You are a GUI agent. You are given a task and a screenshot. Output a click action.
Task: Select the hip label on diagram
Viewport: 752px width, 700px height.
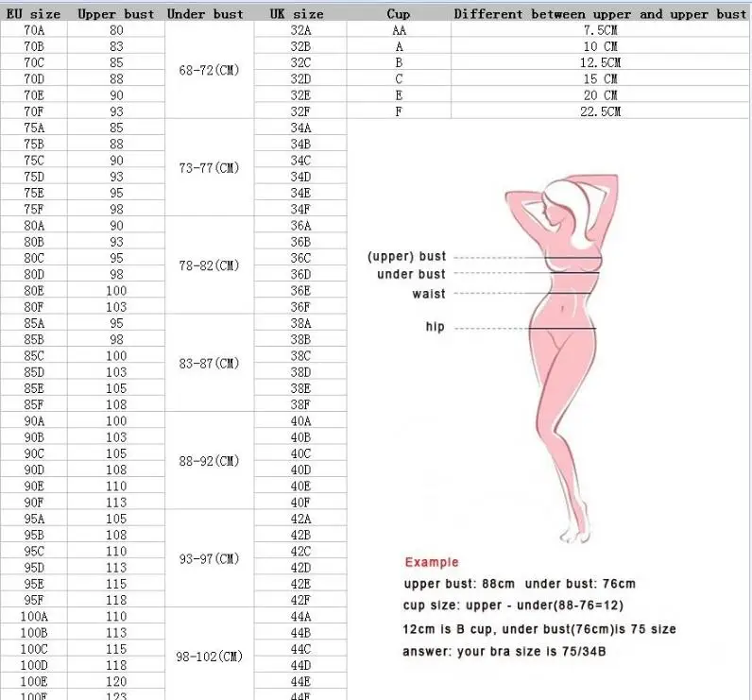point(435,327)
